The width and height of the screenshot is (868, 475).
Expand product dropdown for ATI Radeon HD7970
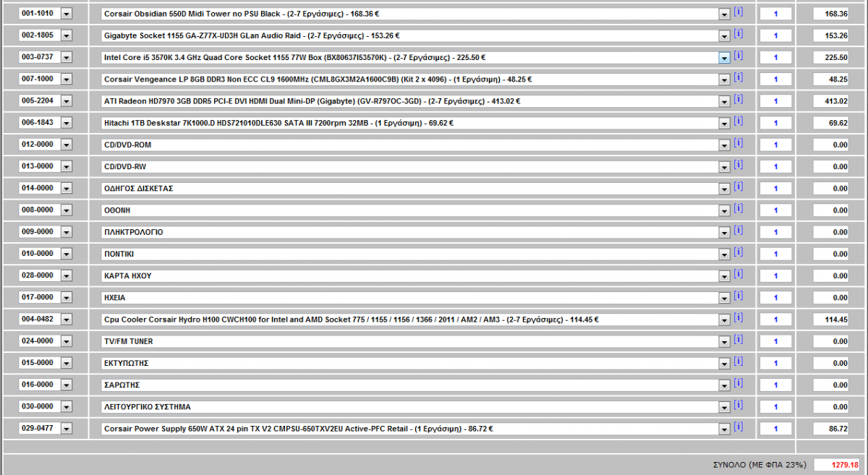(724, 101)
